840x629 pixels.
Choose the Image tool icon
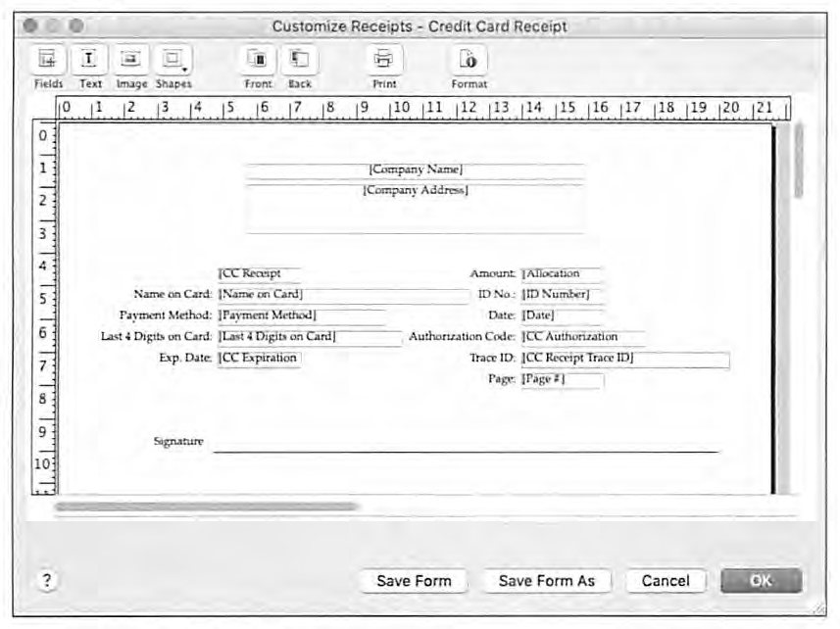(x=130, y=59)
